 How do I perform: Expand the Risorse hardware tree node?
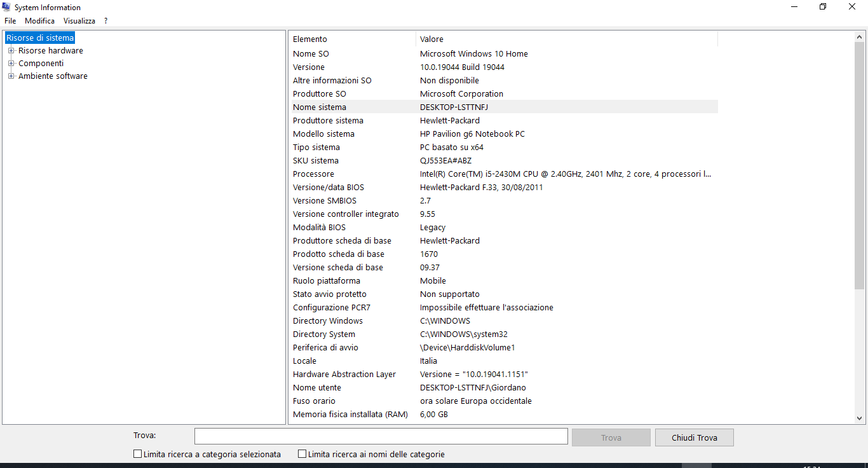[x=11, y=50]
